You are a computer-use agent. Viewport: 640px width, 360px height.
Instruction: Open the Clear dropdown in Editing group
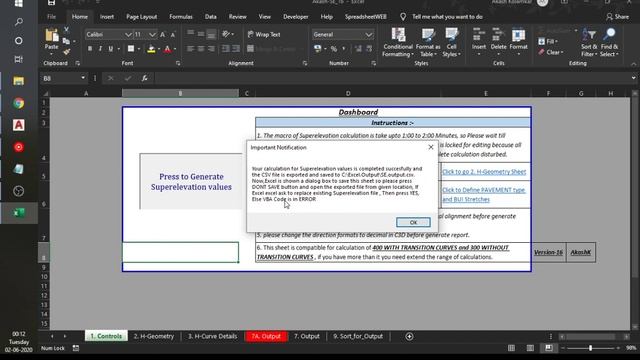[551, 52]
